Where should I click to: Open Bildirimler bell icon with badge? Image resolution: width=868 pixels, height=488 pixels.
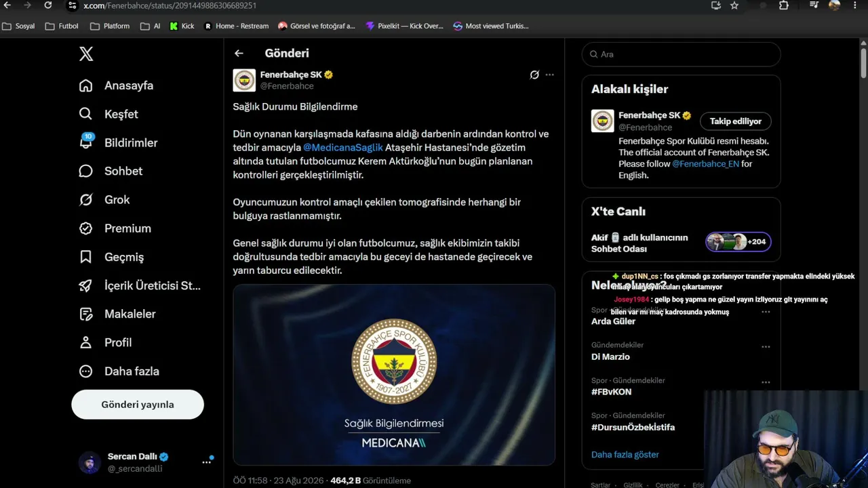[x=85, y=142]
